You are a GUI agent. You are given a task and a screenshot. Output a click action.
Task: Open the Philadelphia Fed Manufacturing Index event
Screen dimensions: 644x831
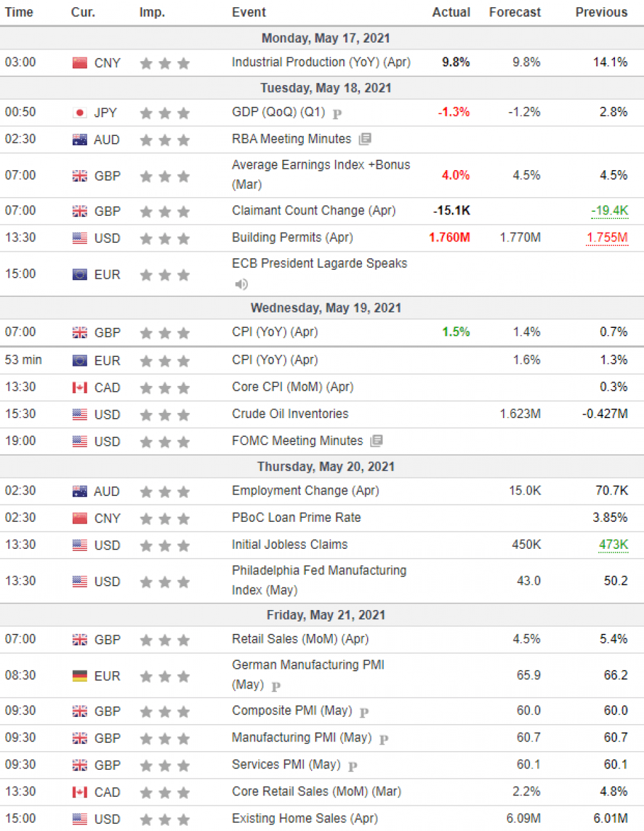tap(319, 580)
